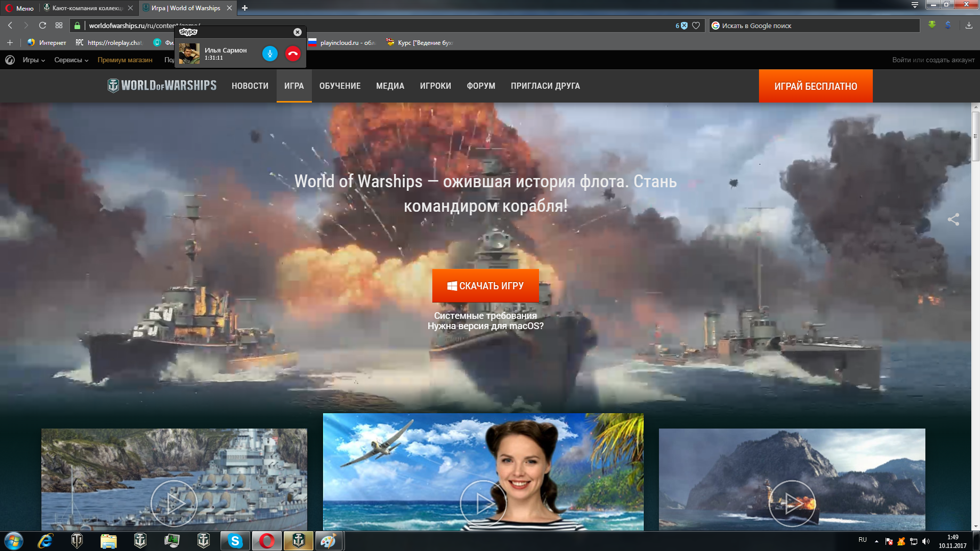Click the green security padlock in address bar
The width and height of the screenshot is (980, 551).
[x=78, y=26]
